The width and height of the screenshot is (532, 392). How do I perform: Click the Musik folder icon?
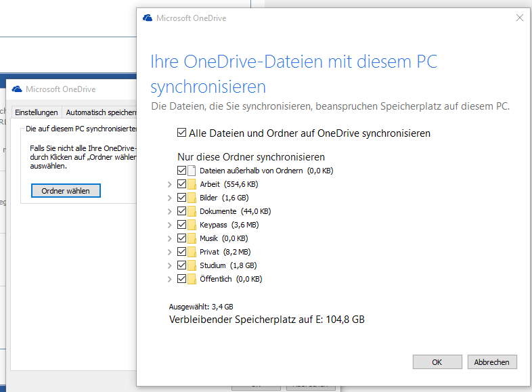point(192,238)
